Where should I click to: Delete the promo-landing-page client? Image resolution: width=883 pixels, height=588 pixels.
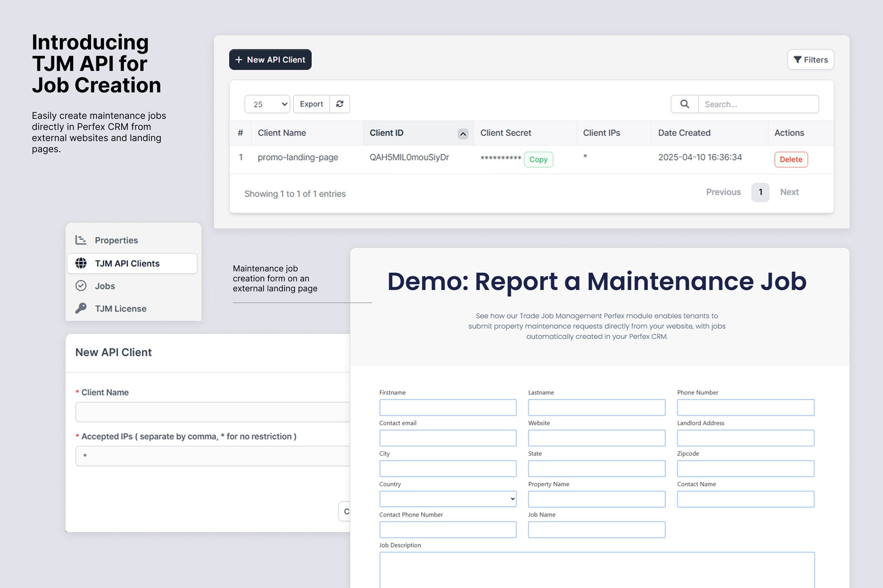click(x=791, y=159)
